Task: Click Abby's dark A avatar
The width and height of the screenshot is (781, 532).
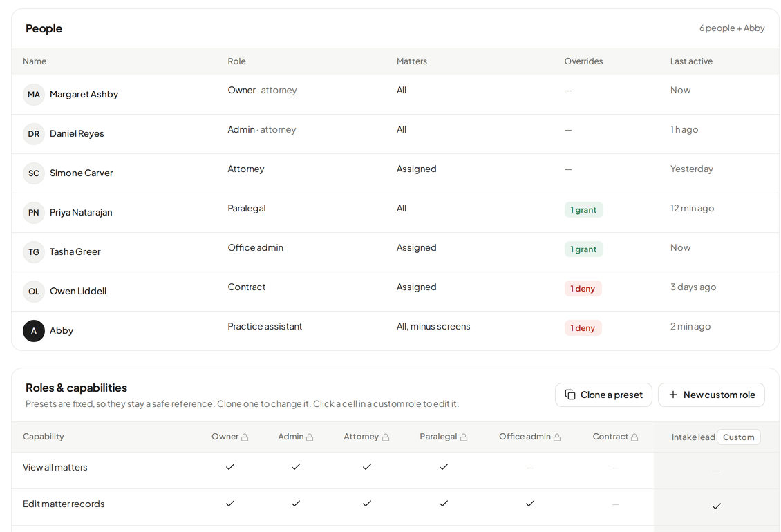Action: click(34, 331)
